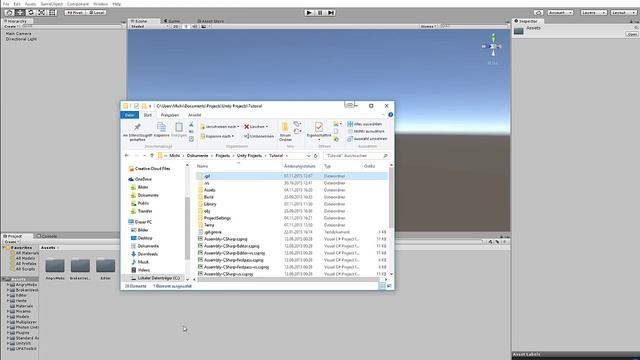Switch to Freigeben ribbon tab
Viewport: 640px width, 360px height.
[x=170, y=115]
